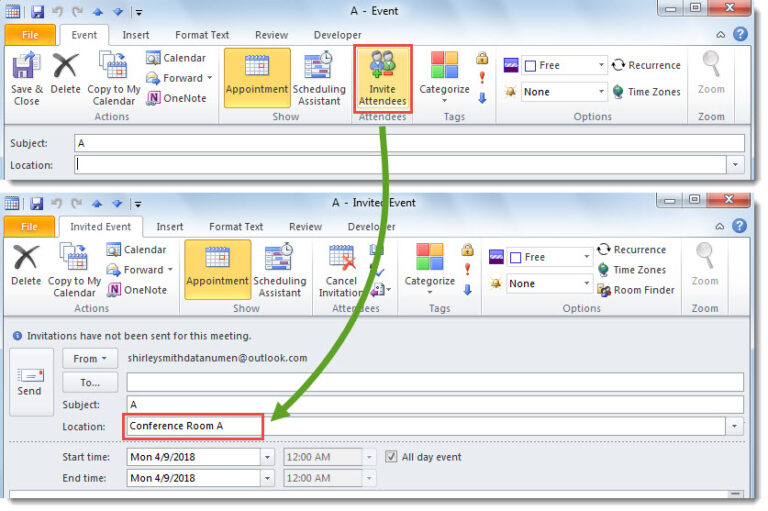
Task: Click the To... button
Action: 90,383
